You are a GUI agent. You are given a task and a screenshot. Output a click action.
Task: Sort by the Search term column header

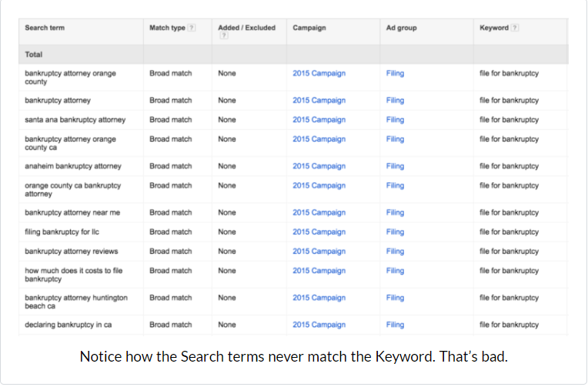pyautogui.click(x=45, y=28)
